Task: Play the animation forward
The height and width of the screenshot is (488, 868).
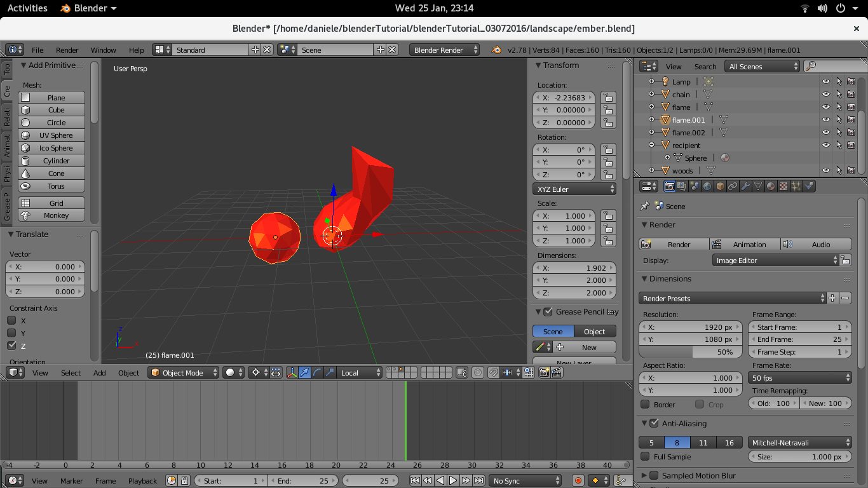Action: [453, 481]
